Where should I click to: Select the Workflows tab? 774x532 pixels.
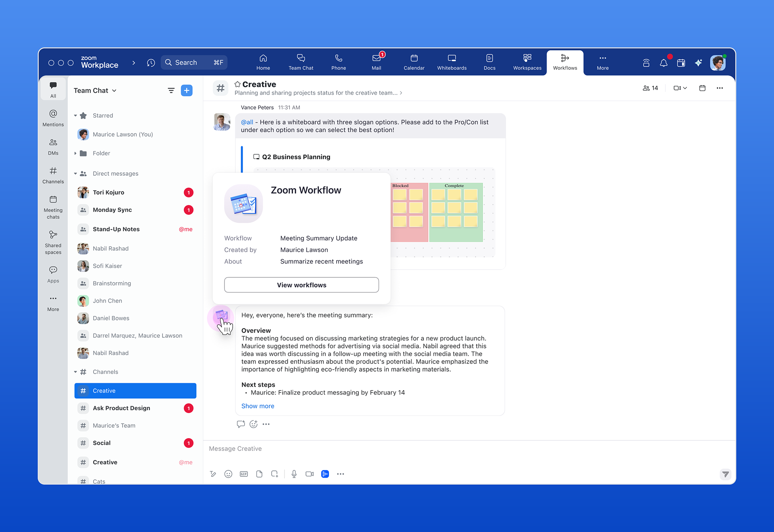click(565, 62)
